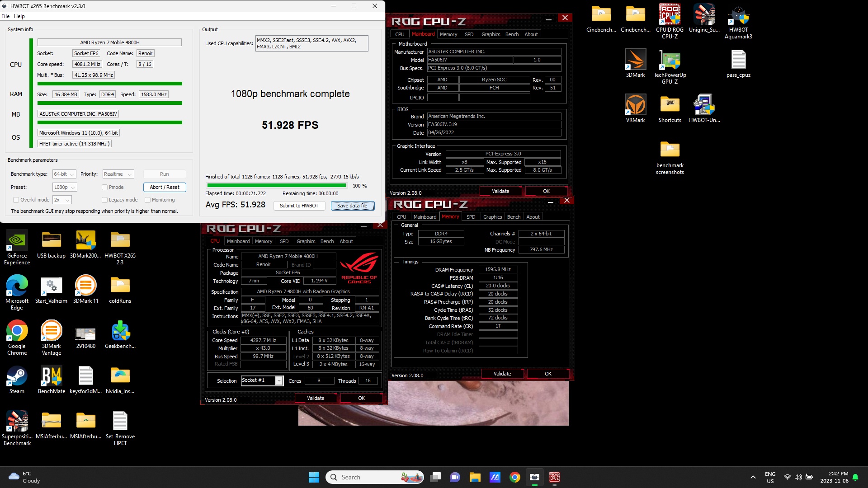The height and width of the screenshot is (488, 868).
Task: Open Graphics tab in Memory CPU-Z window
Action: point(492,217)
